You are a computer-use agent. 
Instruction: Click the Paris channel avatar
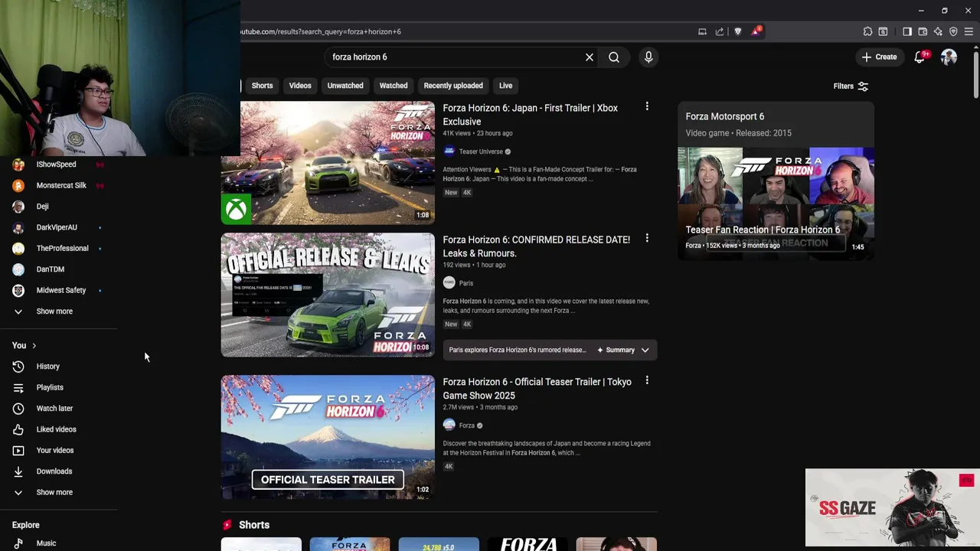(449, 282)
